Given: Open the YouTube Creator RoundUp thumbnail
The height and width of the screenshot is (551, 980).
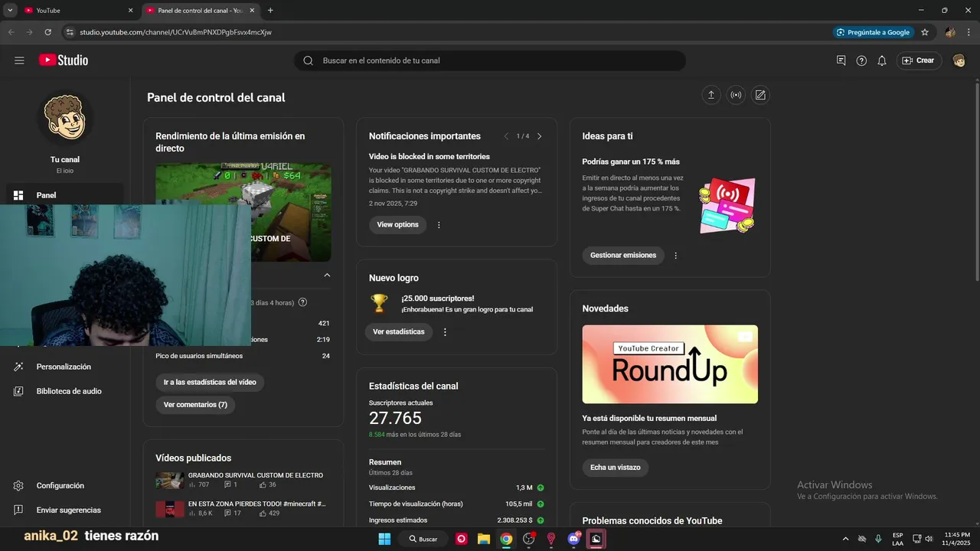Looking at the screenshot, I should (x=670, y=364).
